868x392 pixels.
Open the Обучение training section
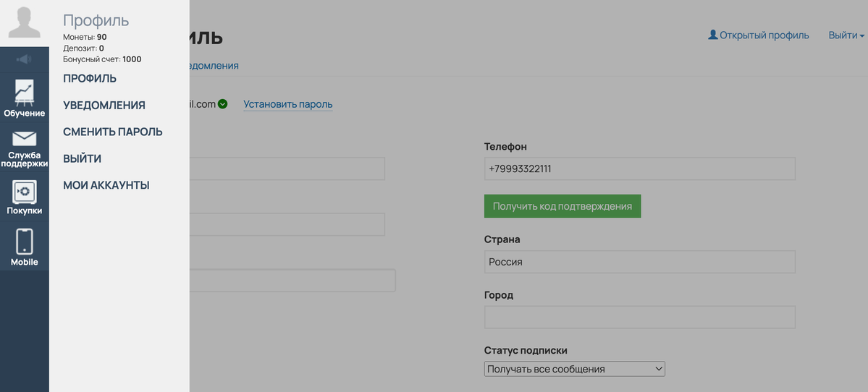click(x=24, y=98)
